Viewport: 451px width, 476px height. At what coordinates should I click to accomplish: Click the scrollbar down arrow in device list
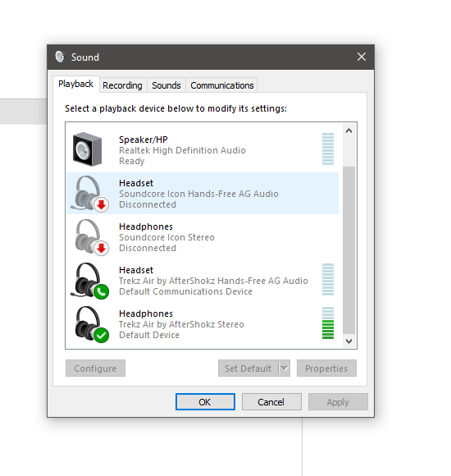pos(348,341)
